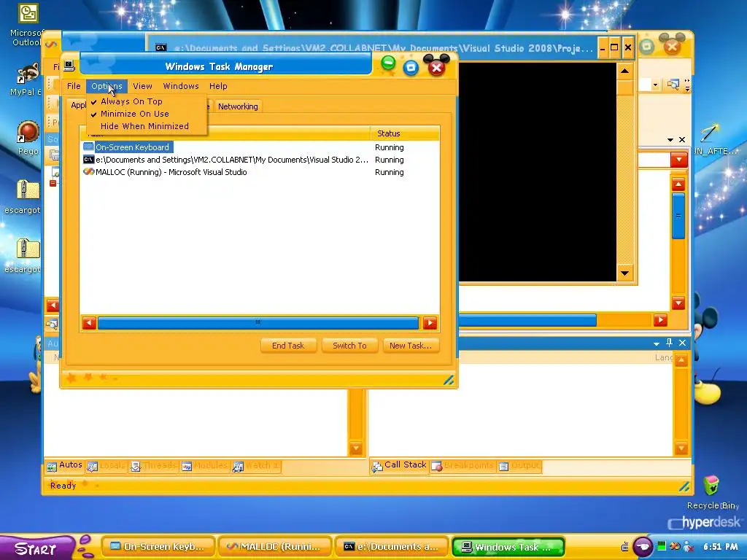
Task: Open the red dropdown arrow in Visual Studio pane
Action: [679, 160]
